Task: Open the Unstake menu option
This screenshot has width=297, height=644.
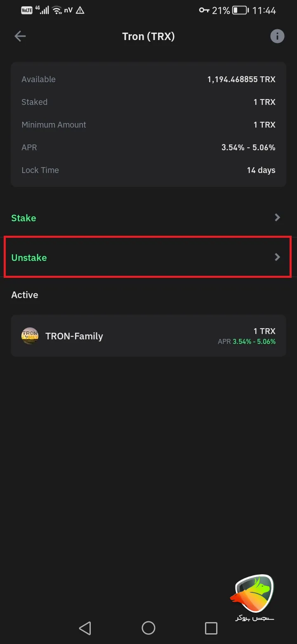Action: pos(29,258)
